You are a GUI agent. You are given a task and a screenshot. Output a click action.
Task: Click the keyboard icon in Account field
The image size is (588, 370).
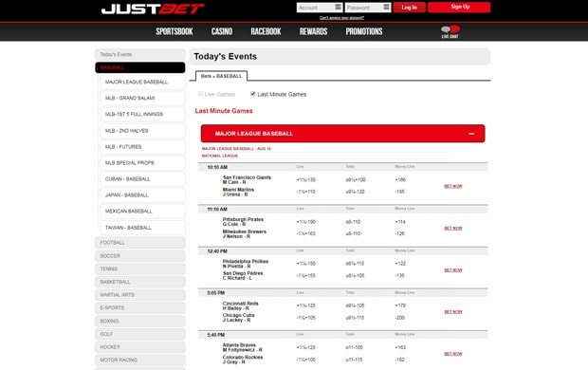(x=338, y=8)
